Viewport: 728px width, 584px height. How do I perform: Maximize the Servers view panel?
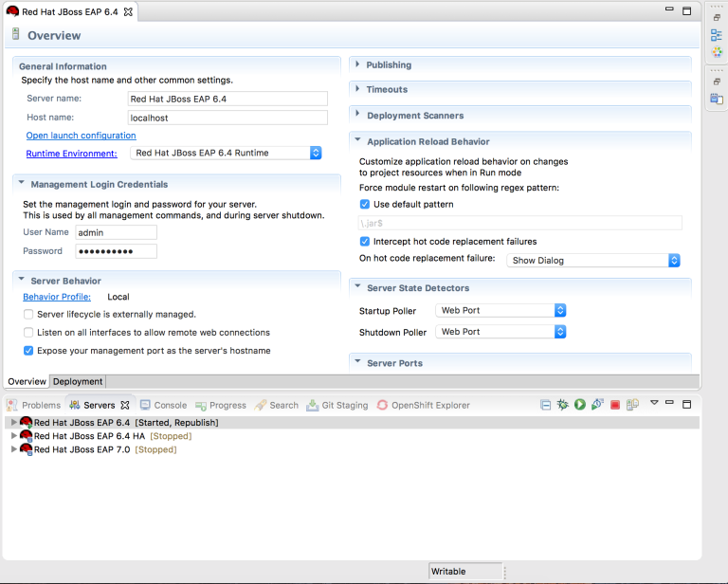tap(686, 404)
